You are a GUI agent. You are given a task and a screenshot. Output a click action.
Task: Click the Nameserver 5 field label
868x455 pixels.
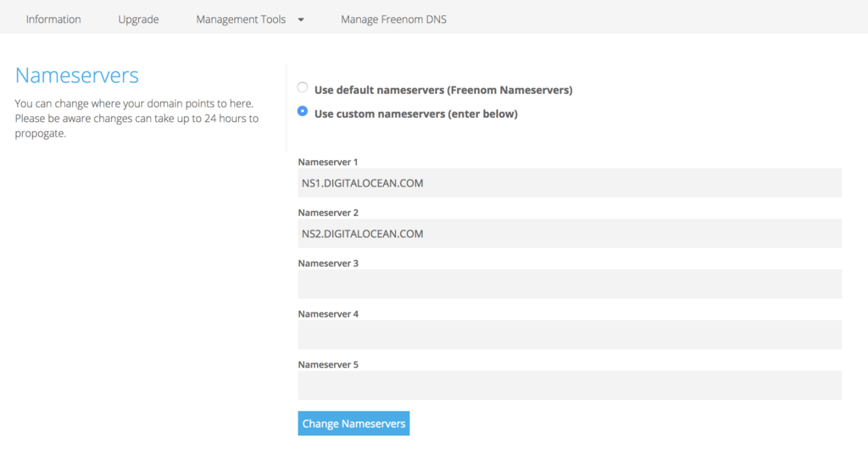click(328, 365)
